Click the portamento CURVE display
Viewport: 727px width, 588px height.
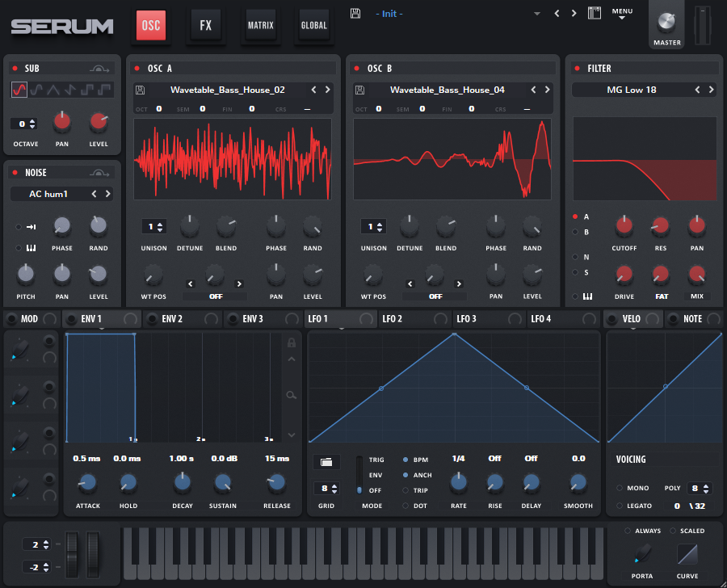click(687, 554)
